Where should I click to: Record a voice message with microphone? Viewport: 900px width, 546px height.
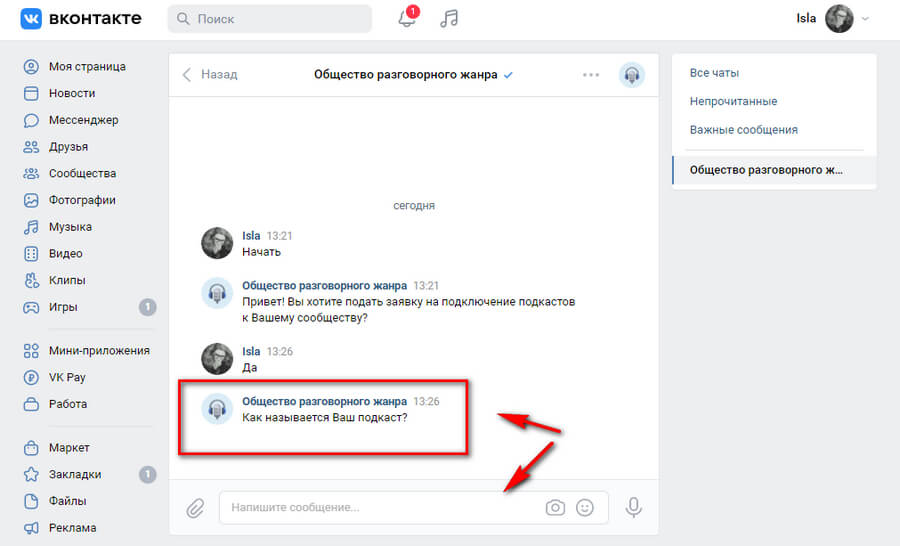(634, 508)
